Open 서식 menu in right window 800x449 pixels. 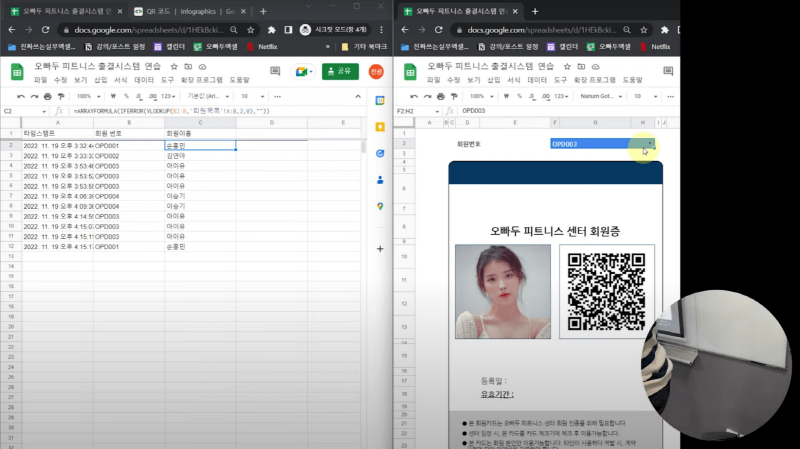[x=514, y=80]
